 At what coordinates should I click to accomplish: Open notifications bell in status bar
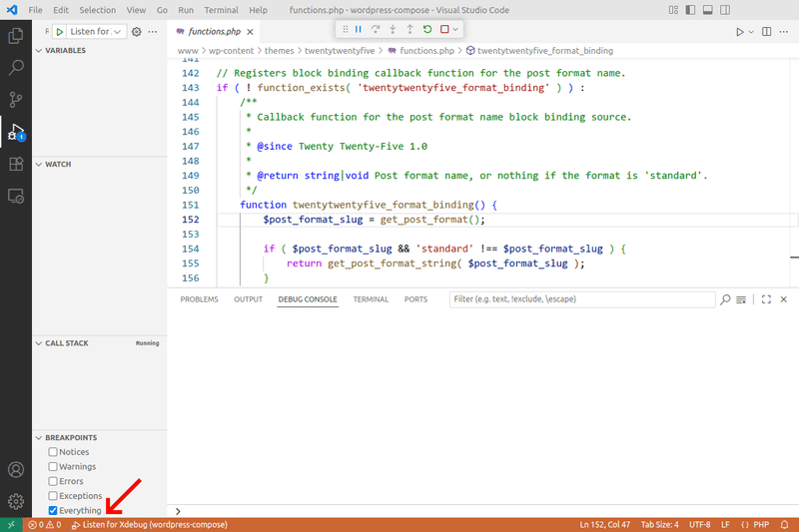784,524
